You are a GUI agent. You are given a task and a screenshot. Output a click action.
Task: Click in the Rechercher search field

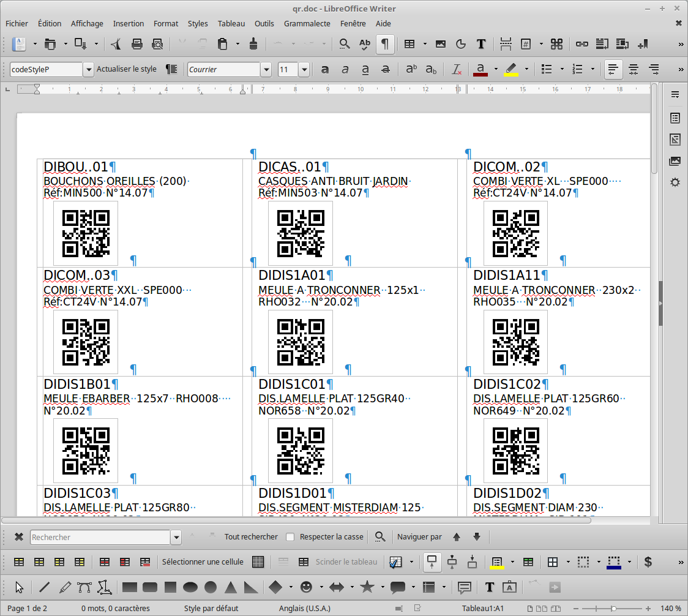[x=100, y=537]
